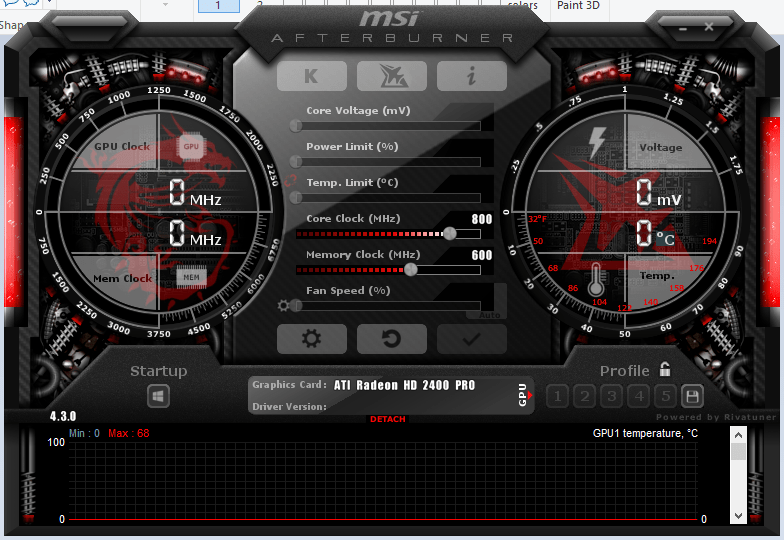This screenshot has width=784, height=540.
Task: Toggle the °C temperature unit label
Action: tap(666, 238)
